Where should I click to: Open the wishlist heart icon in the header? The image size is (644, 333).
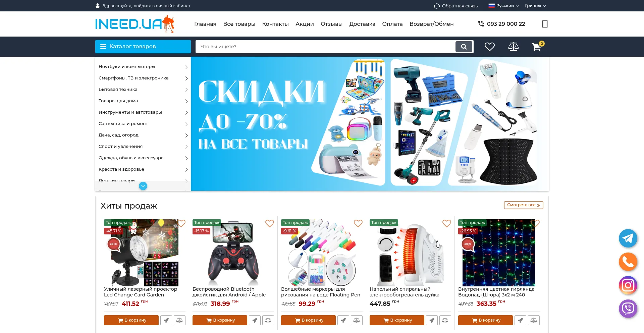coord(489,47)
